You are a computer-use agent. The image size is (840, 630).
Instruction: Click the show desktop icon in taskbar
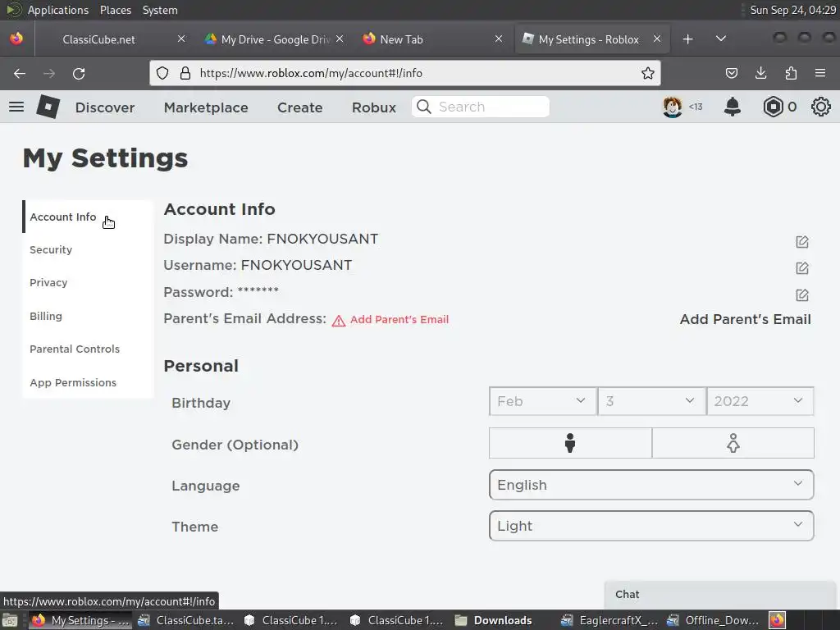tap(10, 620)
